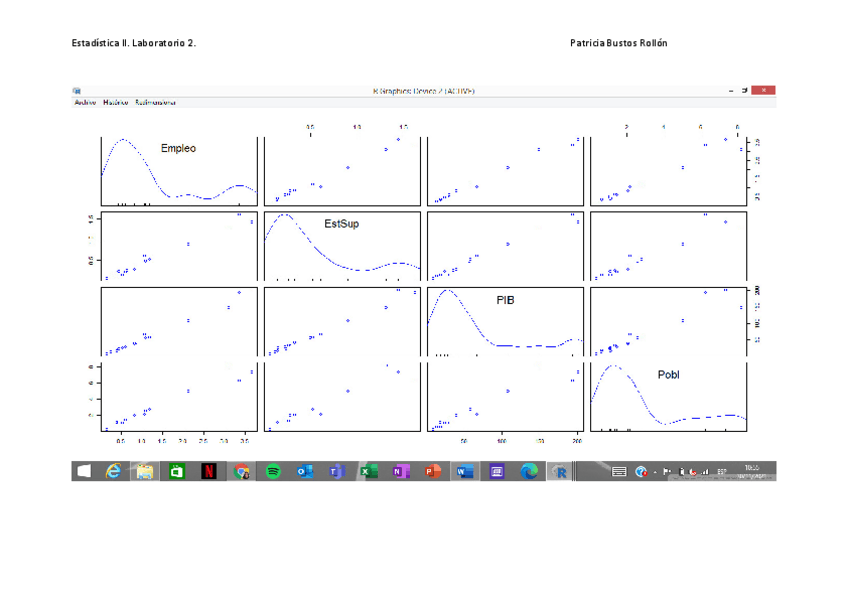
Task: Click the 'EstSup' variable label
Action: [341, 224]
